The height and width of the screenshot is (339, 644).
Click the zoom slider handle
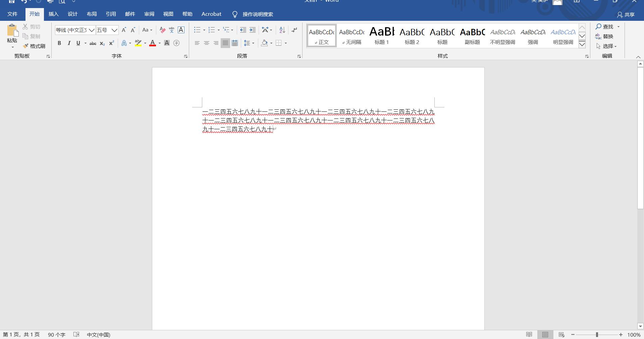tap(597, 335)
